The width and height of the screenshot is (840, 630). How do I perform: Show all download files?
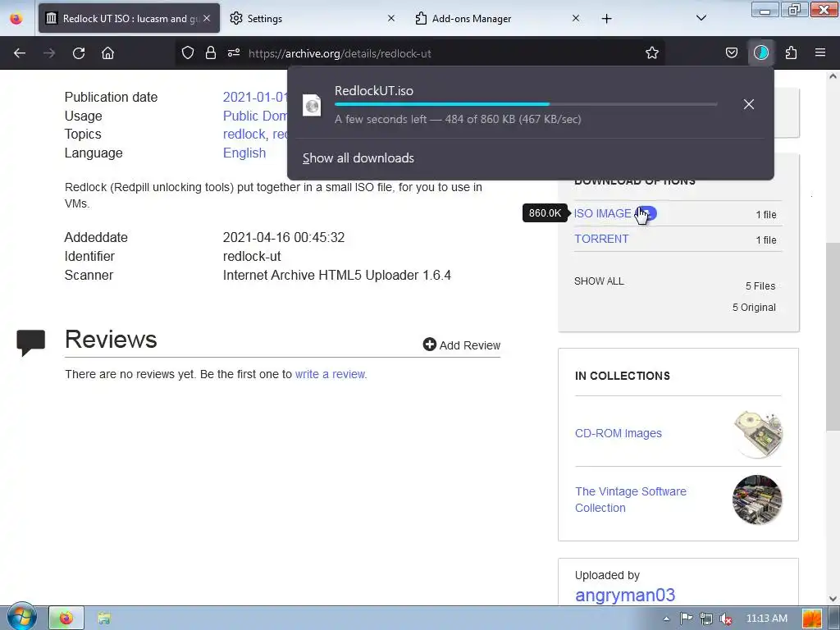[x=599, y=281]
